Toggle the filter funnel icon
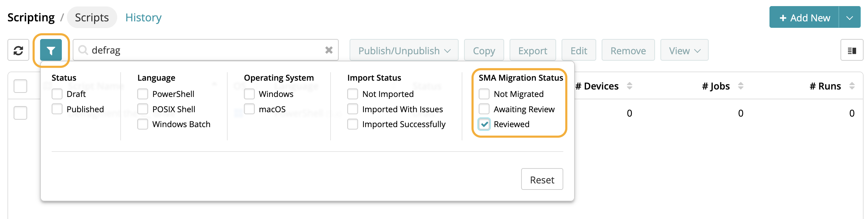The width and height of the screenshot is (868, 219). pos(51,51)
